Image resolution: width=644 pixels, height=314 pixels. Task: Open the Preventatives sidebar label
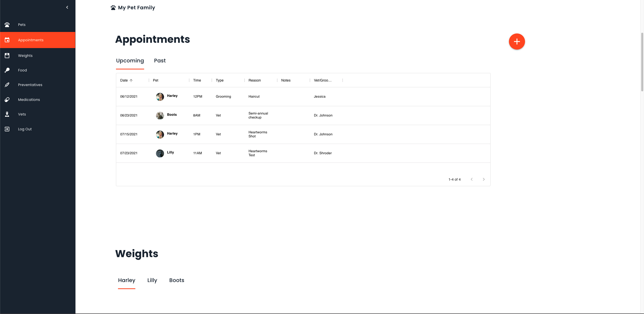click(x=30, y=85)
